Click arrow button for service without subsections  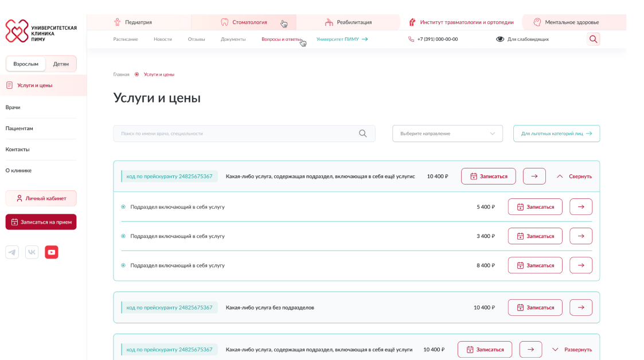tap(580, 307)
